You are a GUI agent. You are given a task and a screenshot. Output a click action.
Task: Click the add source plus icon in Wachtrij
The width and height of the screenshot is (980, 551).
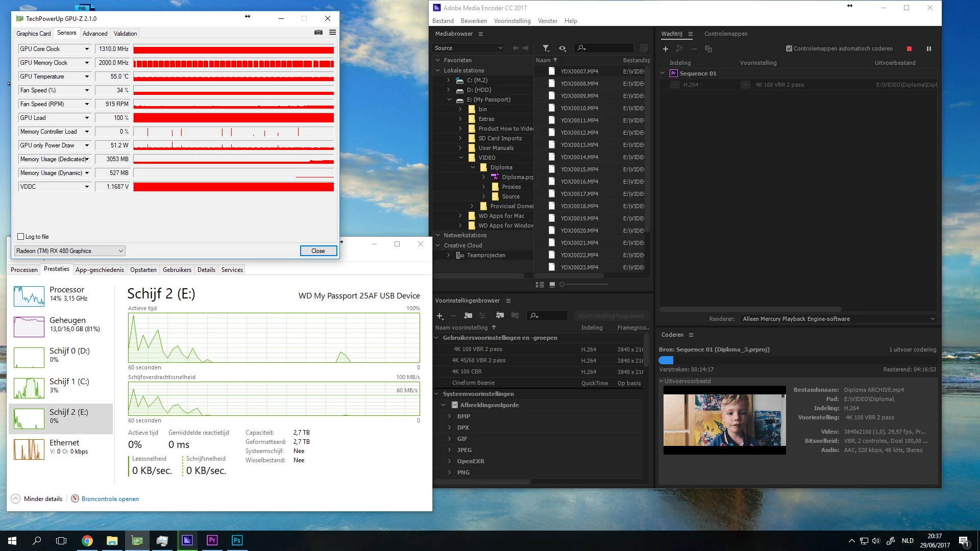(665, 49)
